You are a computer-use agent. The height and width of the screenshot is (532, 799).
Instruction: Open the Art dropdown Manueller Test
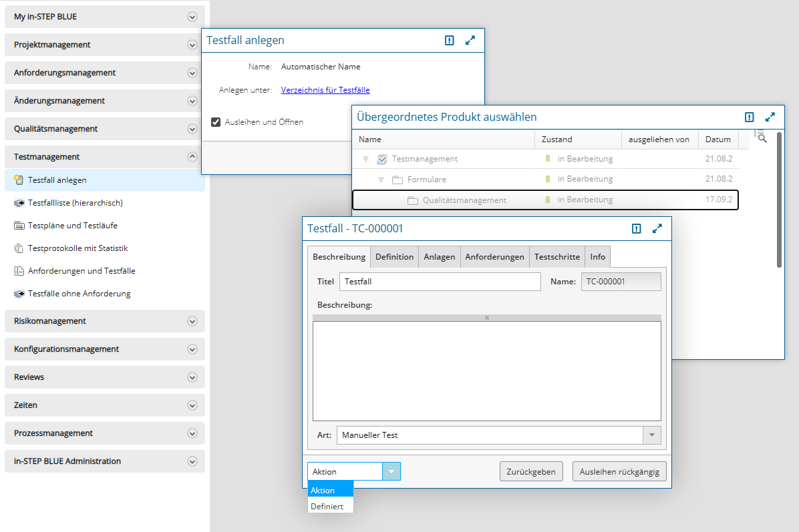(x=651, y=435)
